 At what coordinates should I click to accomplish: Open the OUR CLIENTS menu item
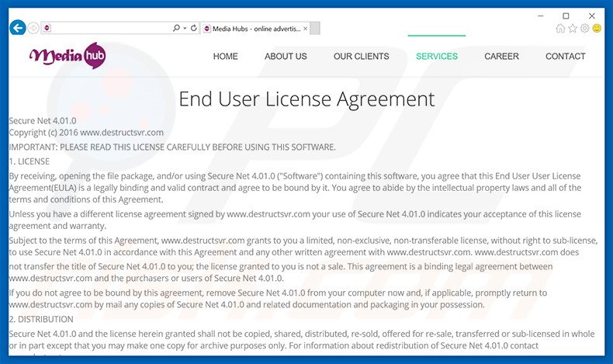coord(362,57)
